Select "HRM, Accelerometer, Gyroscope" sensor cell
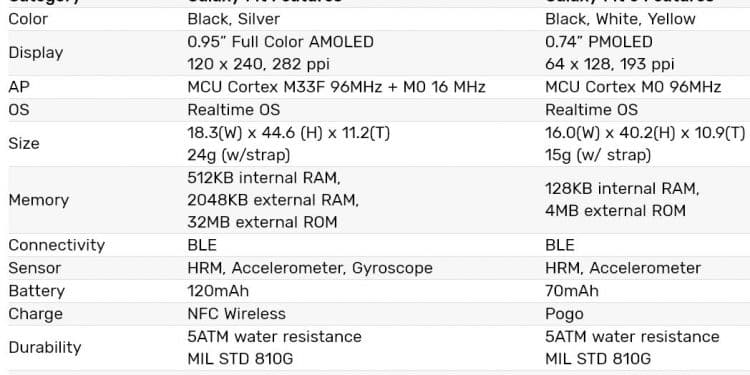The height and width of the screenshot is (375, 750). click(309, 268)
